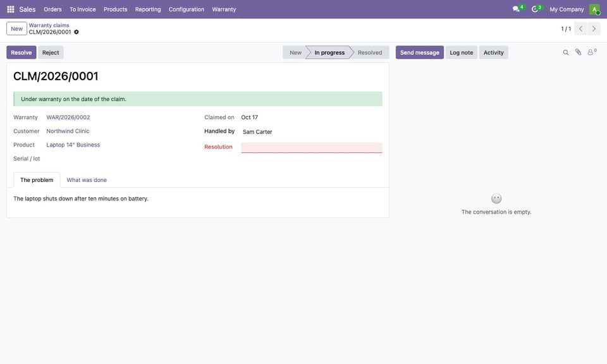Click the Sales app title

point(27,9)
